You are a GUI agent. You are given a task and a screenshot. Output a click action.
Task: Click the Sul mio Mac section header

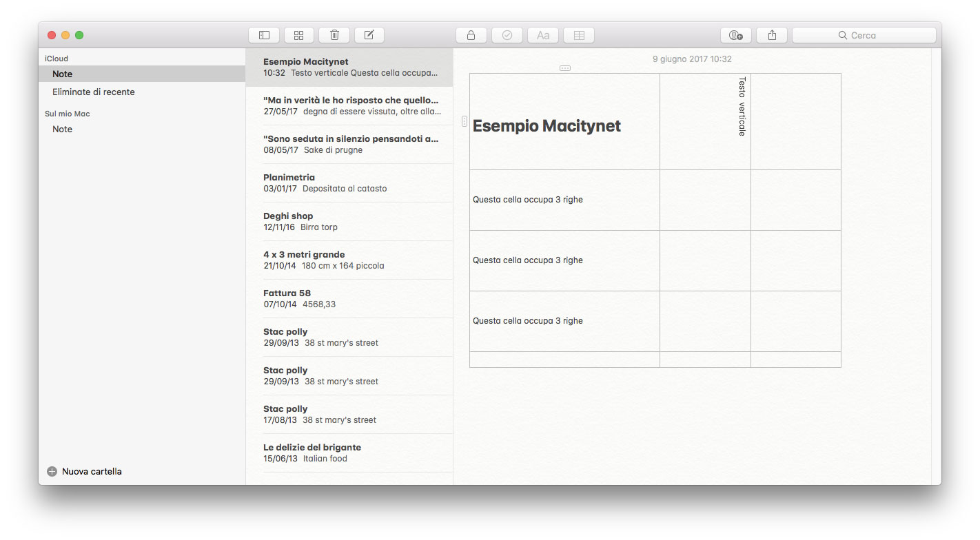pyautogui.click(x=68, y=114)
